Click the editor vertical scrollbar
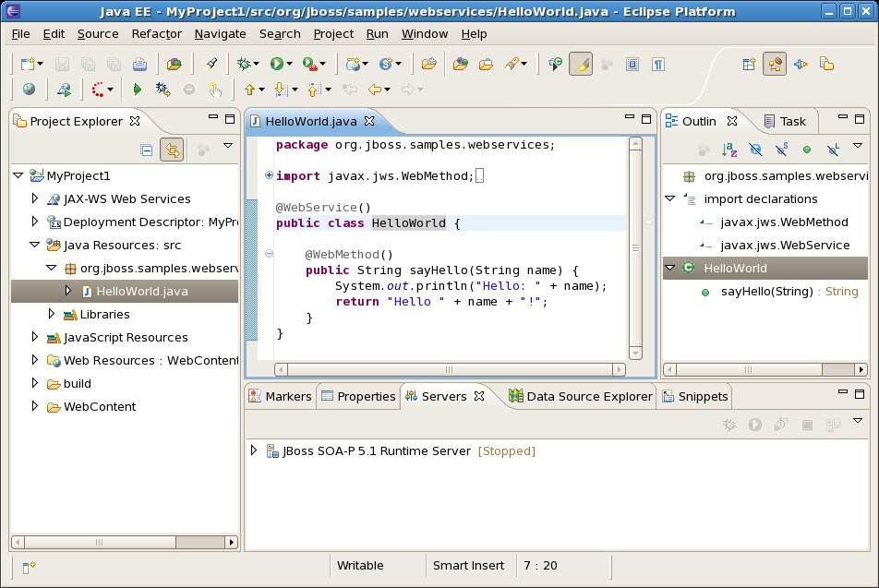879x588 pixels. [x=635, y=247]
